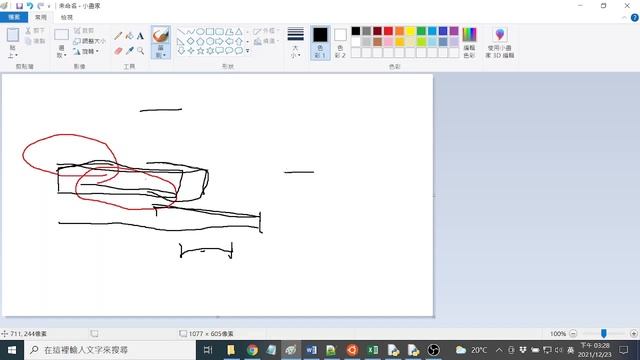Screen dimensions: 640x360
Task: Select the Fill with color bucket tool
Action: 129,36
